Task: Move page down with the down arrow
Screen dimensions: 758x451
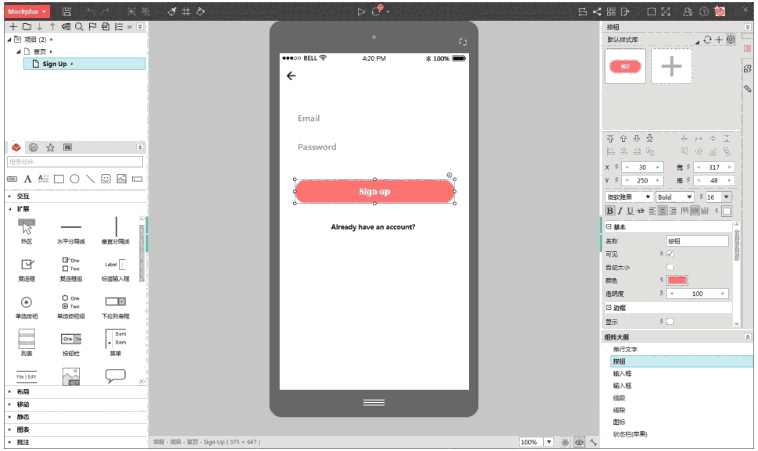Action: (x=40, y=27)
